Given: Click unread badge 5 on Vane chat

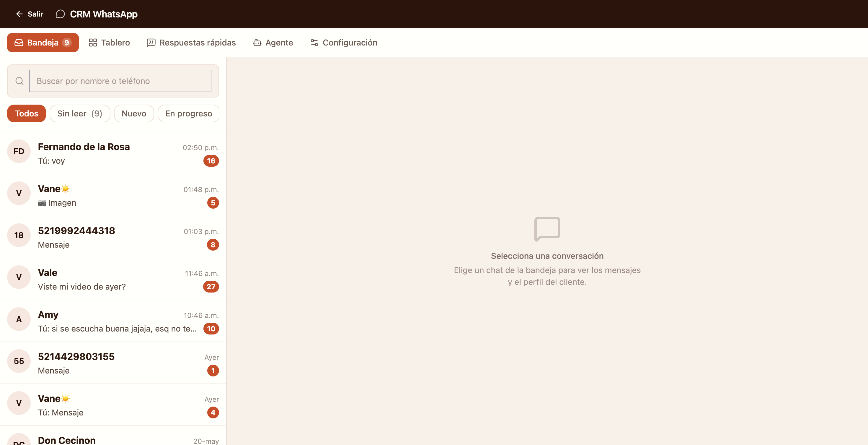Looking at the screenshot, I should click(213, 203).
